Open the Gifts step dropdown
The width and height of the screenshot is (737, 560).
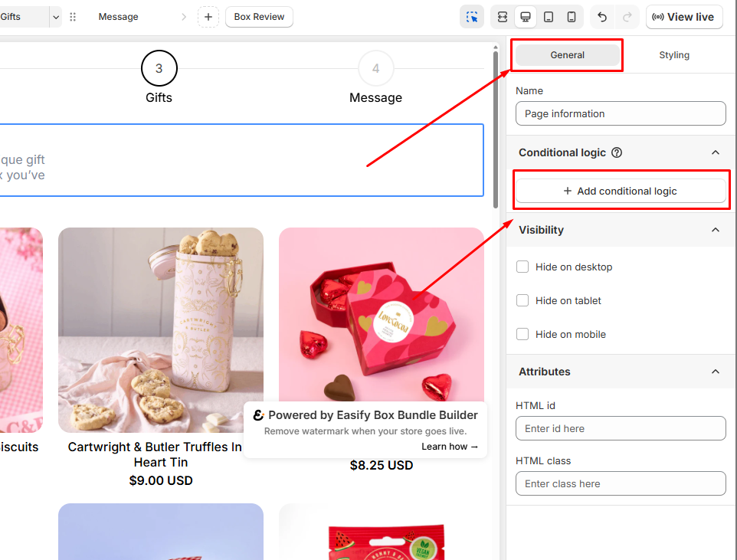tap(55, 17)
